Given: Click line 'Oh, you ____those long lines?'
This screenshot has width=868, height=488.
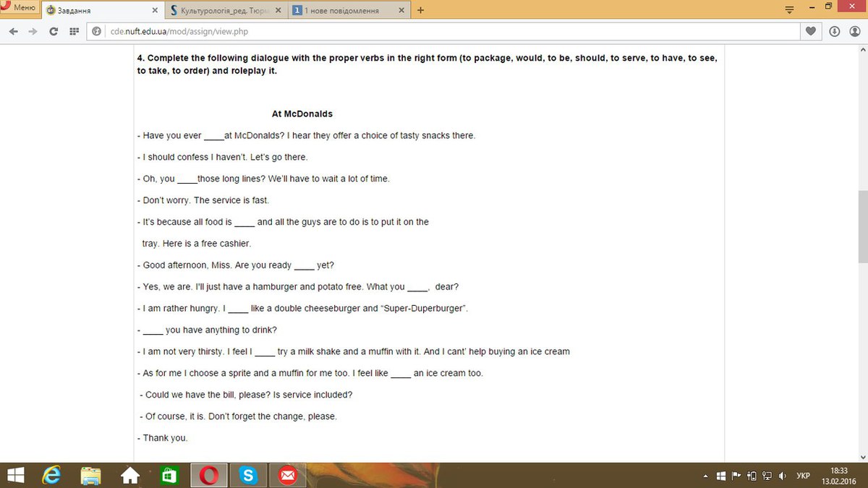Looking at the screenshot, I should [x=263, y=179].
